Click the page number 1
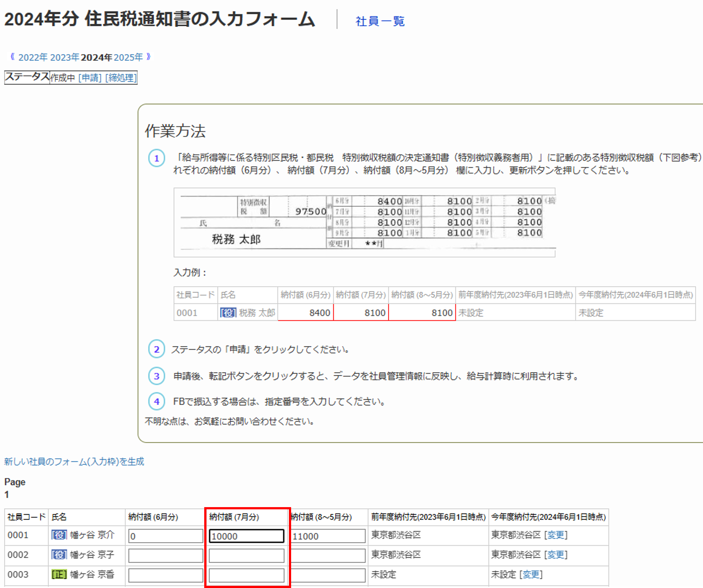This screenshot has height=588, width=703. pos(6,495)
